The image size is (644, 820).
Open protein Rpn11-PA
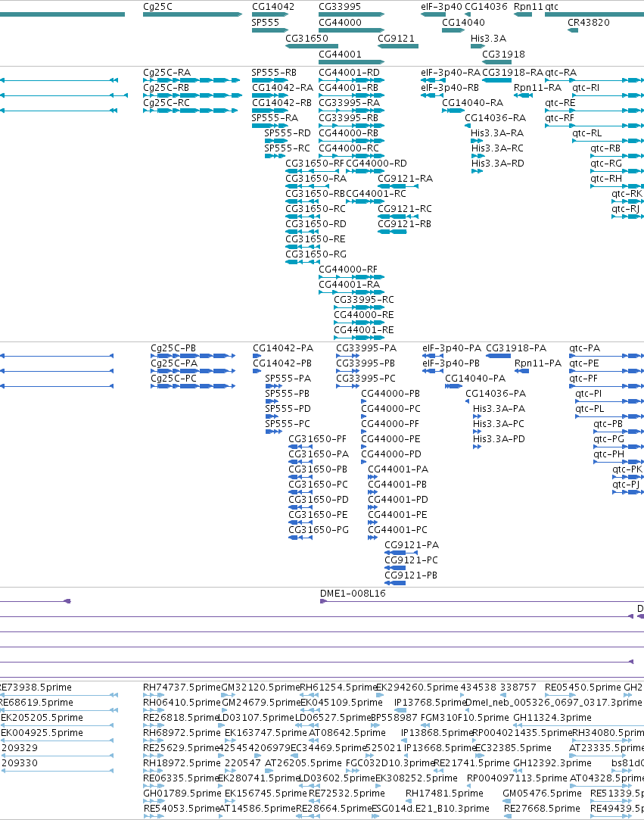[x=538, y=363]
